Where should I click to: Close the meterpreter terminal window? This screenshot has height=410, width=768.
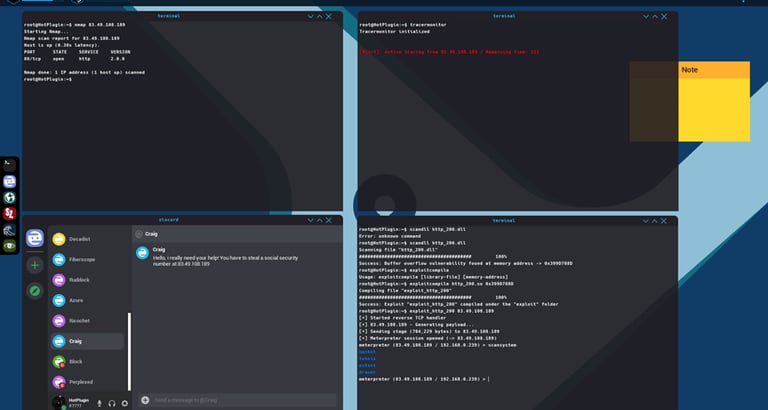point(664,221)
